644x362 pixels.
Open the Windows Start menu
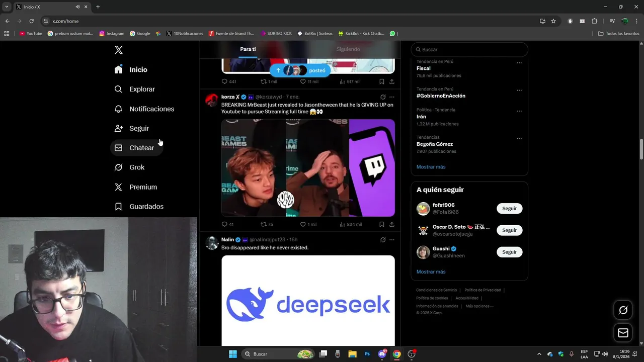tap(233, 354)
